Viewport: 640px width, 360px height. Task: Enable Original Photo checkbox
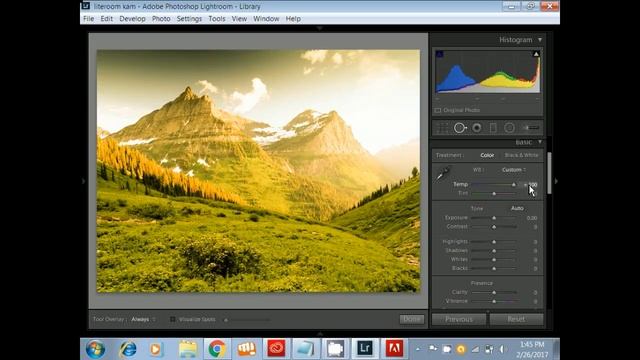point(438,110)
